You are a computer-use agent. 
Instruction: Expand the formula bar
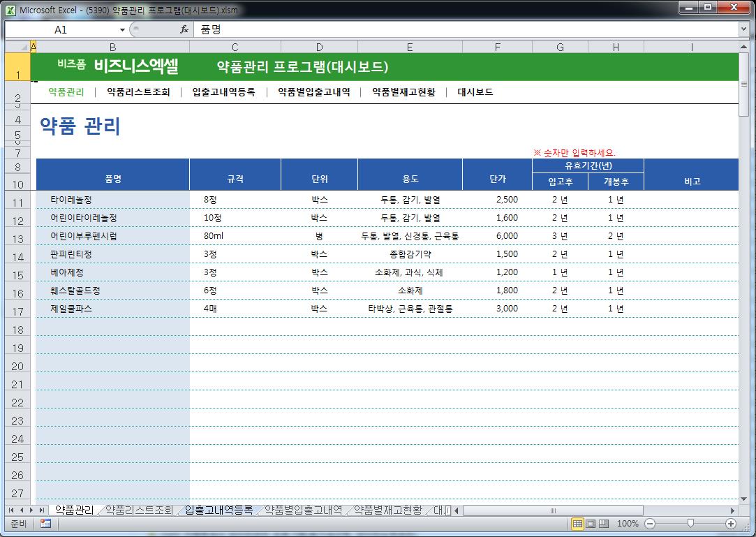(743, 30)
